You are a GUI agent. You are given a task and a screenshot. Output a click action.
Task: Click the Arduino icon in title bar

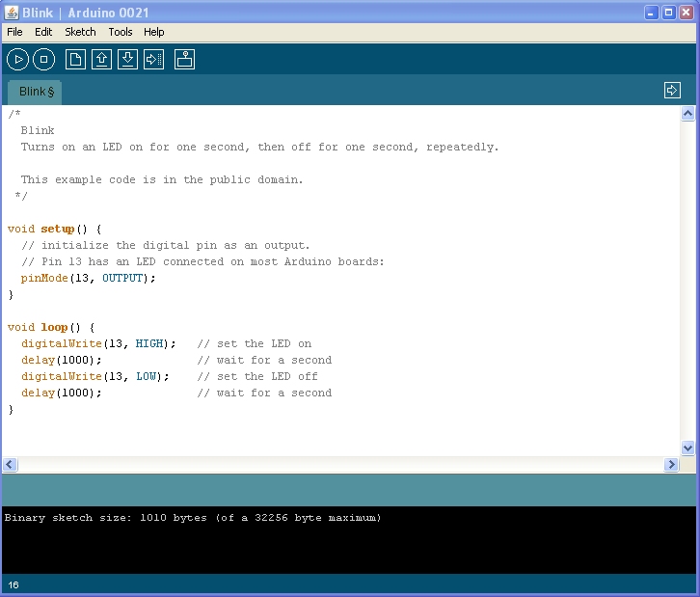coord(10,13)
